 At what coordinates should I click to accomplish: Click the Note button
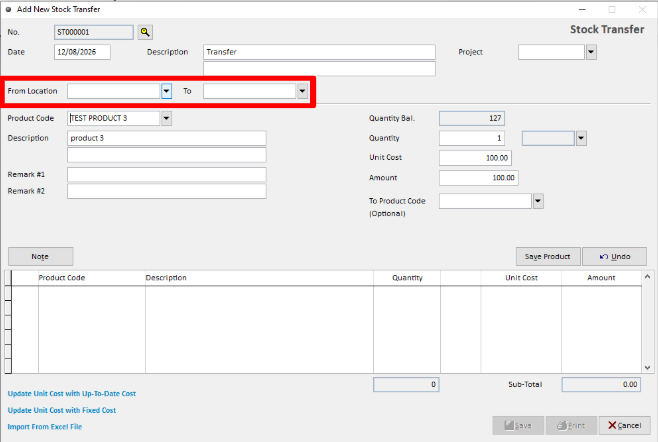[x=40, y=256]
